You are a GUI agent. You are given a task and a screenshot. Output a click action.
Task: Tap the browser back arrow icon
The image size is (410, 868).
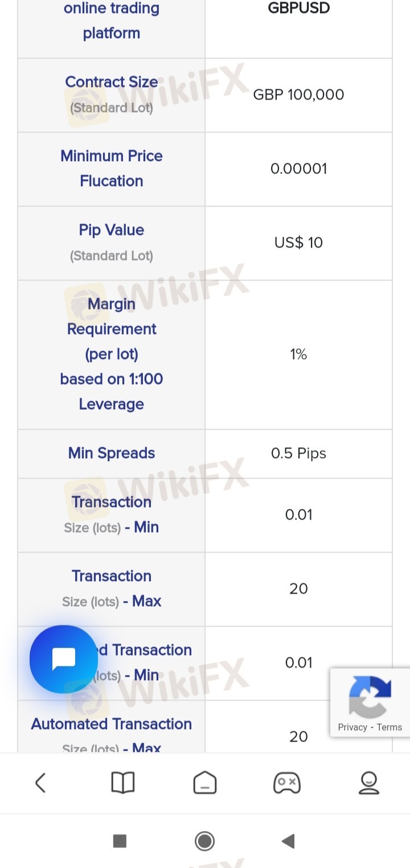click(x=40, y=783)
